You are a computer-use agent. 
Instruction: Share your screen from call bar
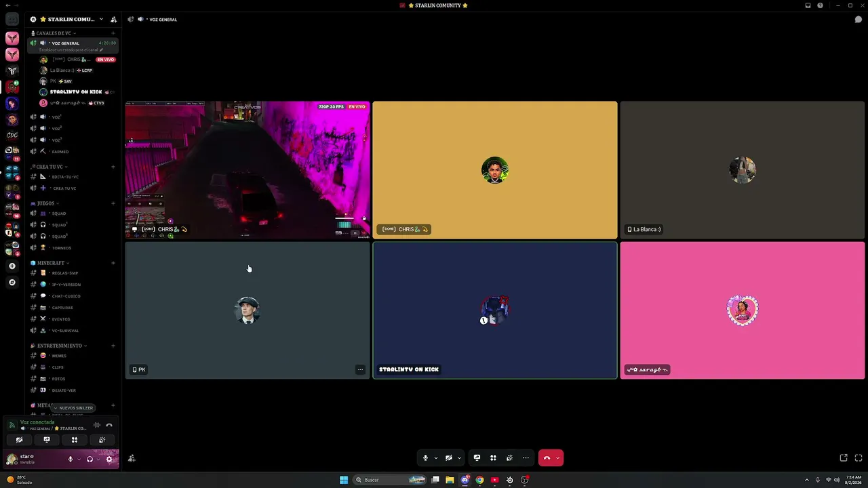tap(477, 458)
